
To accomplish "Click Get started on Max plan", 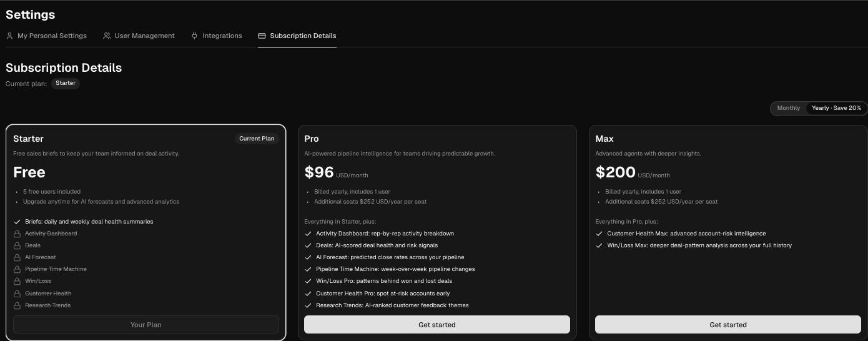I will coord(727,325).
